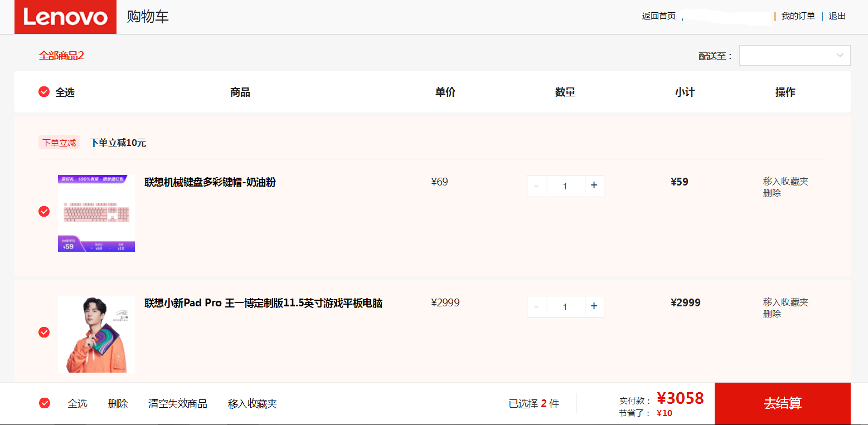Screen dimensions: 868x425
Task: Decrease quantity of 小新Pad Pro tablet
Action: tap(536, 307)
